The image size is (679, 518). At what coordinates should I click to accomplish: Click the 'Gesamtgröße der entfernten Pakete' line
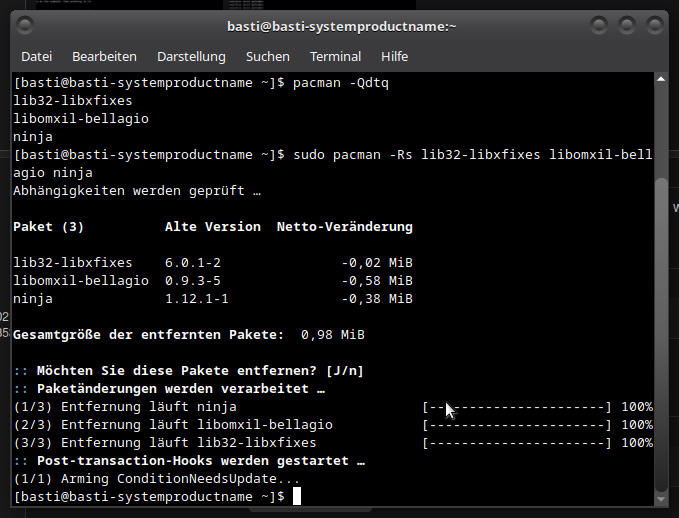coord(189,335)
